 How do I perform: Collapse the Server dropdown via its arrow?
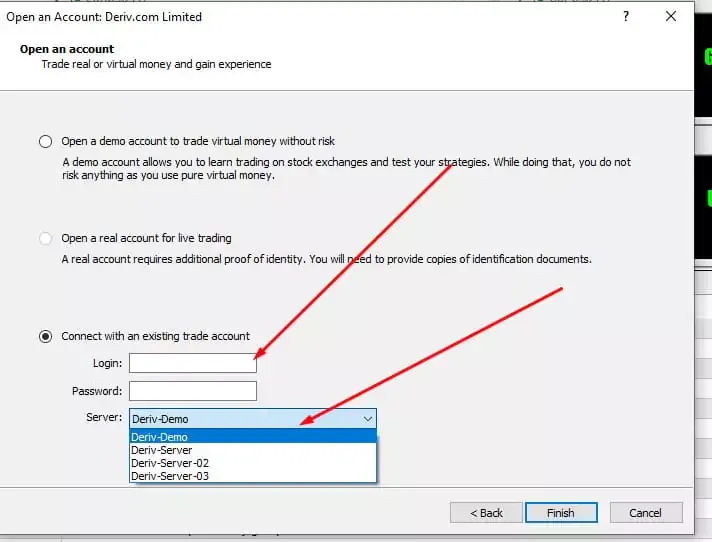pyautogui.click(x=368, y=419)
